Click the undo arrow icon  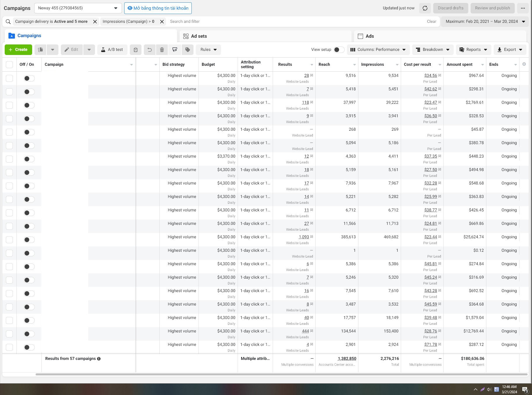coord(150,50)
